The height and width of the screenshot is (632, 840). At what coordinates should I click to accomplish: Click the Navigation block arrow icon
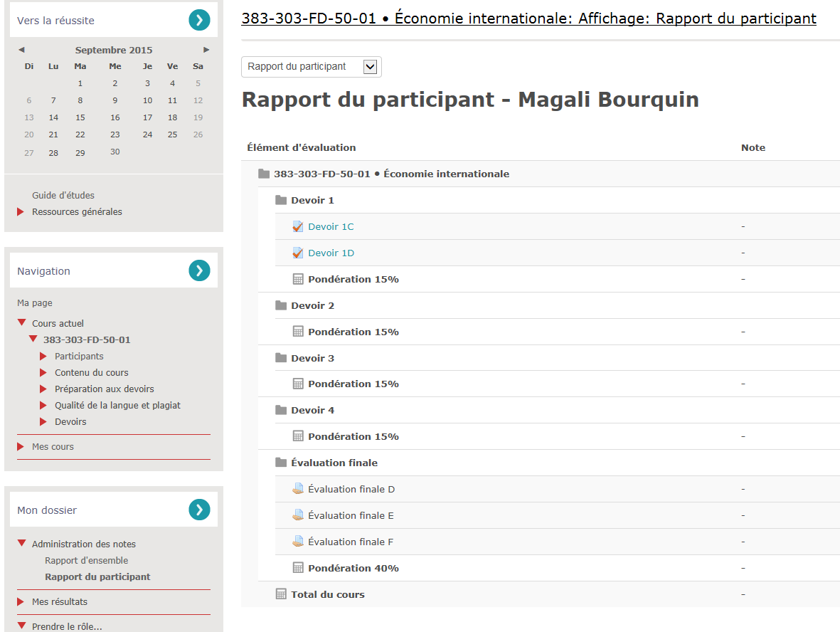[199, 270]
